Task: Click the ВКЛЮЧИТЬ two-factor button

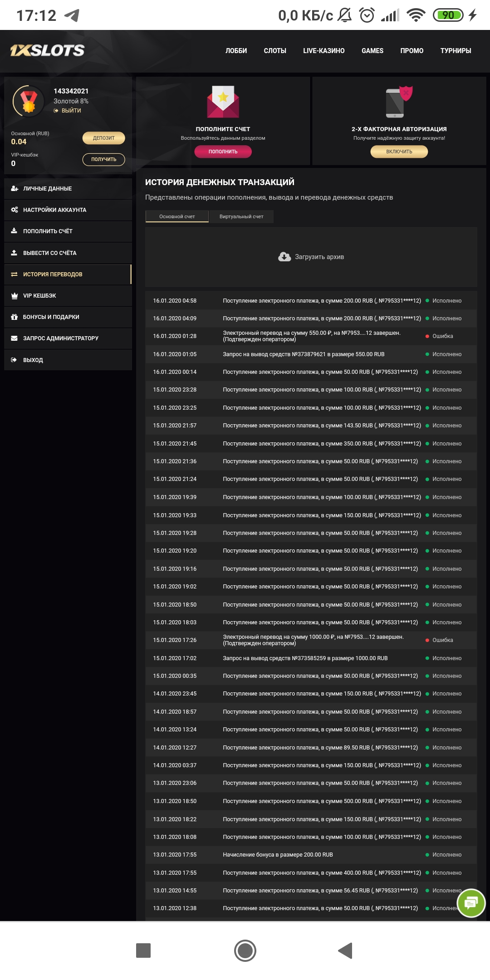Action: tap(399, 152)
